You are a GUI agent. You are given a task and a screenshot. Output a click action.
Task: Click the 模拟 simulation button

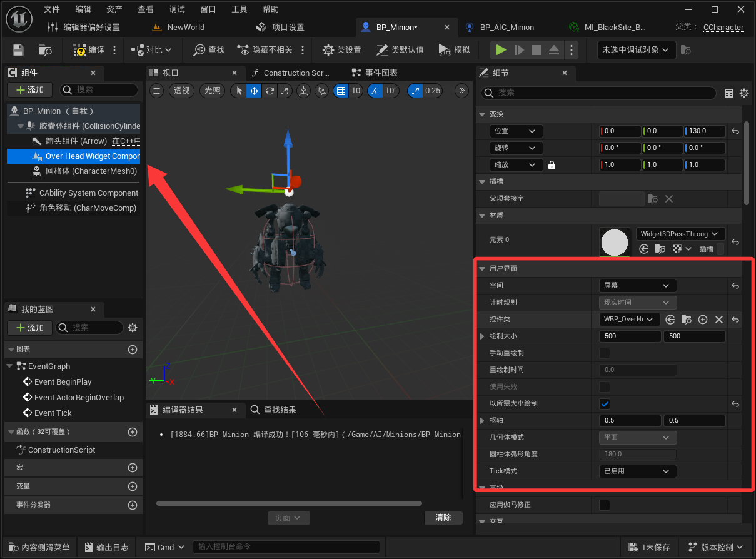(x=454, y=50)
